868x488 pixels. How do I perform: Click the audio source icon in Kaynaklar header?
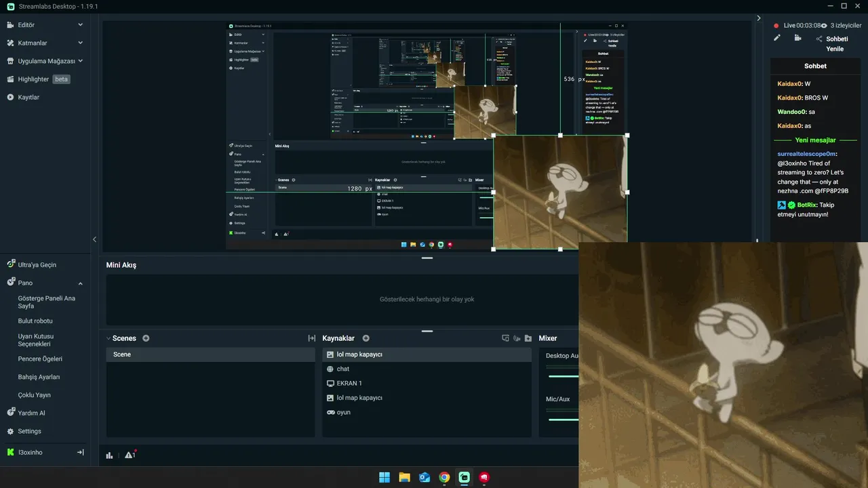pos(517,338)
